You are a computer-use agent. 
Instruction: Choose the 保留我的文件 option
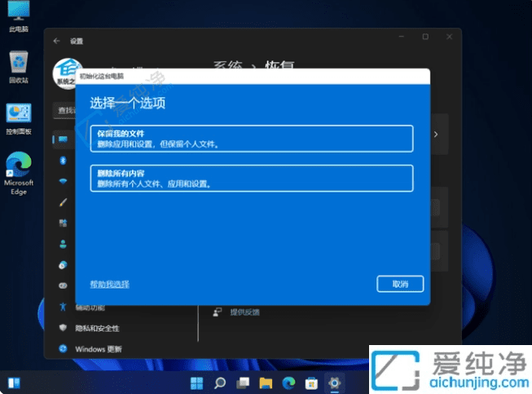point(252,139)
